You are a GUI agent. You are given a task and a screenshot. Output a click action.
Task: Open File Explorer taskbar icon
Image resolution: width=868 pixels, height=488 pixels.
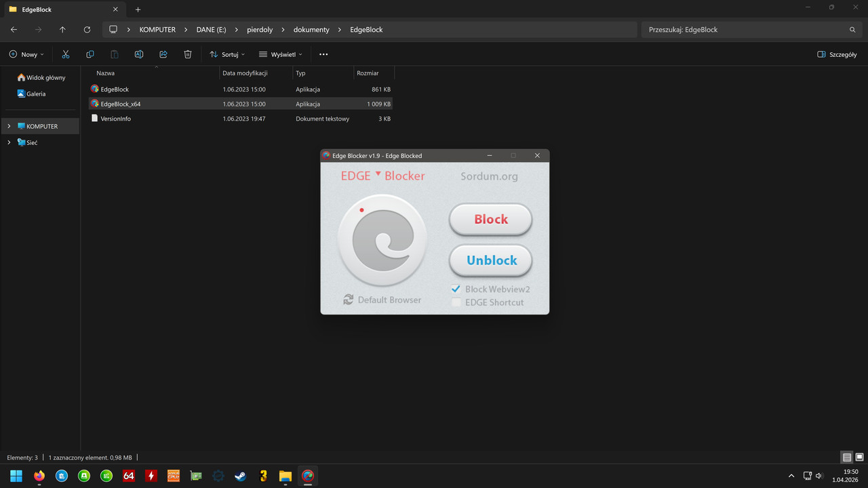[x=285, y=476]
